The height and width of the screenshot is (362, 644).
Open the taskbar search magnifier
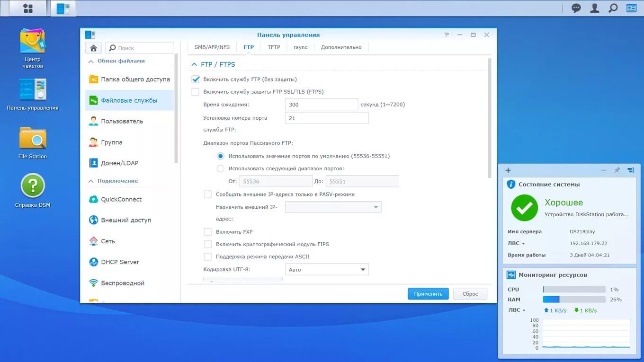tap(613, 8)
